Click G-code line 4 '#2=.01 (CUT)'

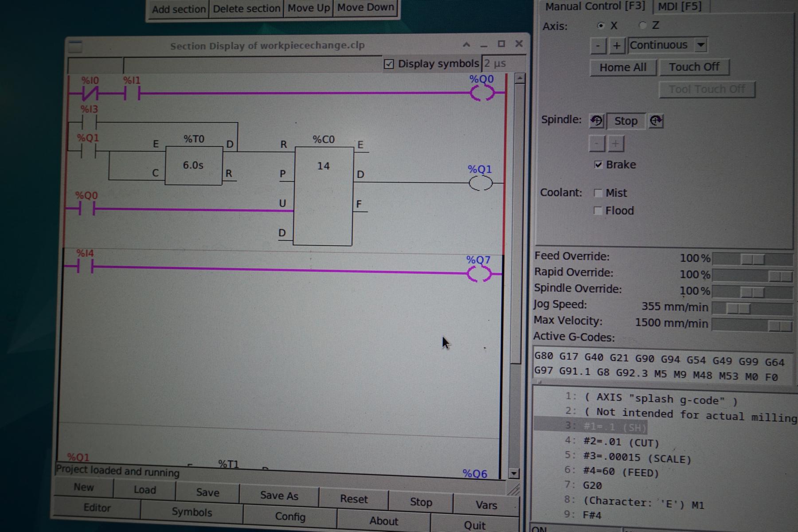(621, 442)
